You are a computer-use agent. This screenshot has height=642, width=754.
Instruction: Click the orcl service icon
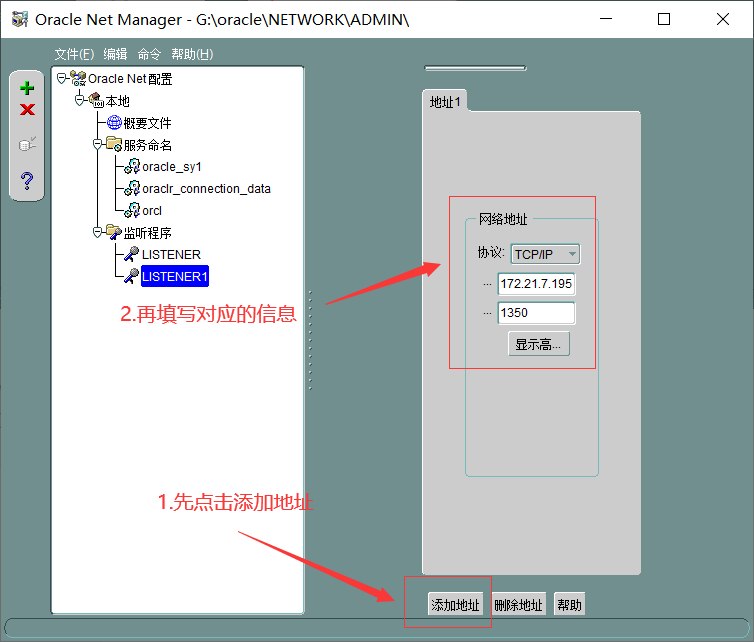pos(132,210)
